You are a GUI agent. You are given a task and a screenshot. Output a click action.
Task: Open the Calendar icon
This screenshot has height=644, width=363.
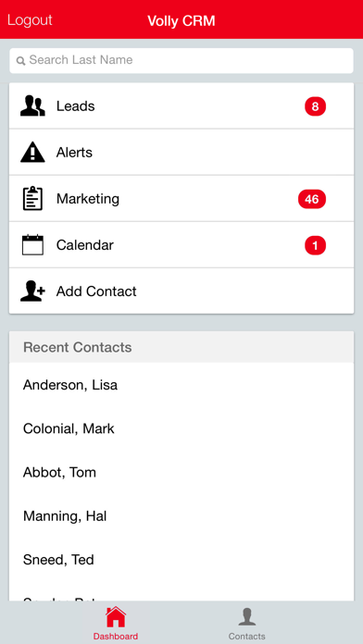pyautogui.click(x=32, y=245)
